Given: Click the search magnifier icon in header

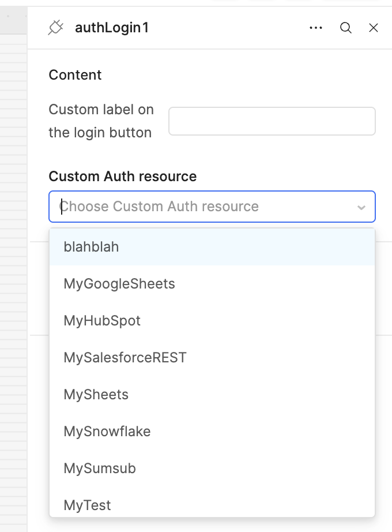Looking at the screenshot, I should [x=346, y=28].
